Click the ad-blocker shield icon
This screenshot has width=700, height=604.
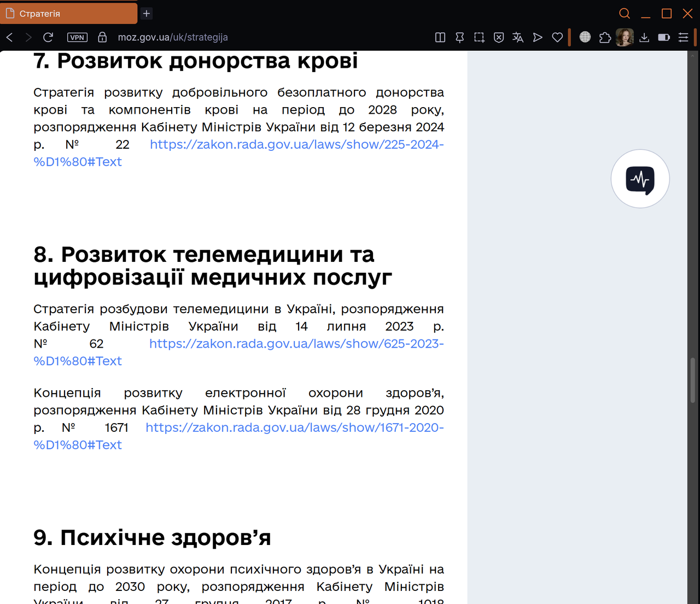click(498, 37)
